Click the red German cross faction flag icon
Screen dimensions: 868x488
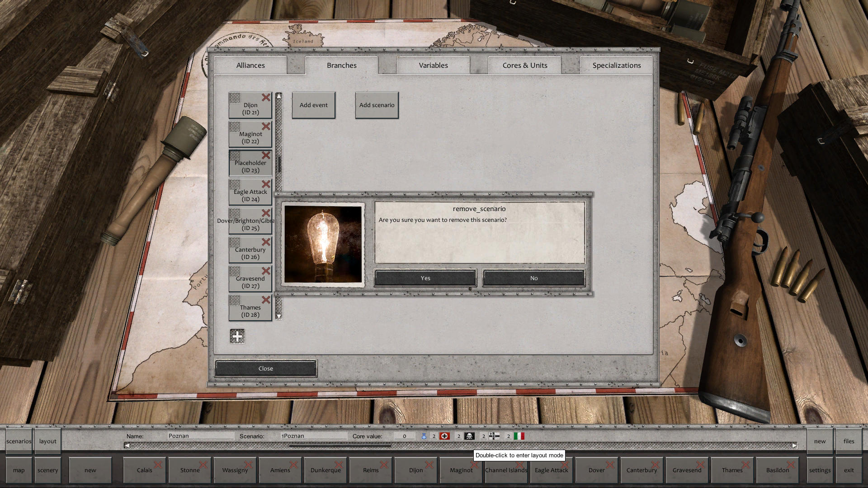point(445,436)
